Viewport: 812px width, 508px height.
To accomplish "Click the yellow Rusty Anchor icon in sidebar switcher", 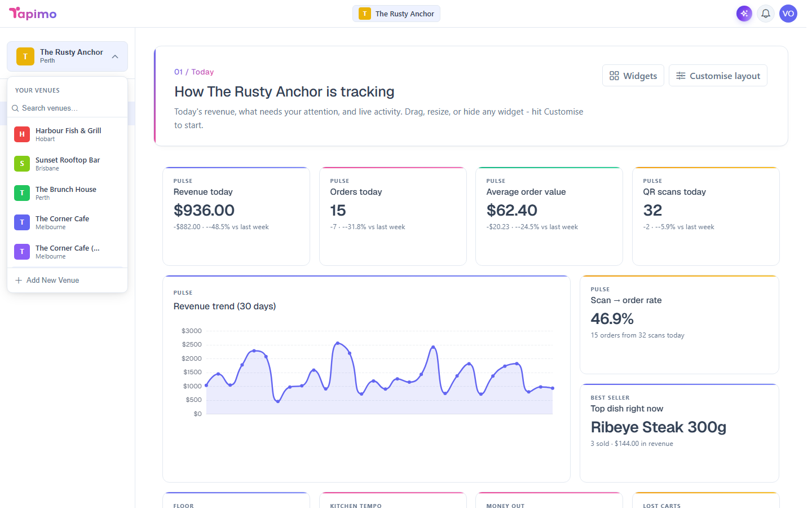I will pos(25,56).
